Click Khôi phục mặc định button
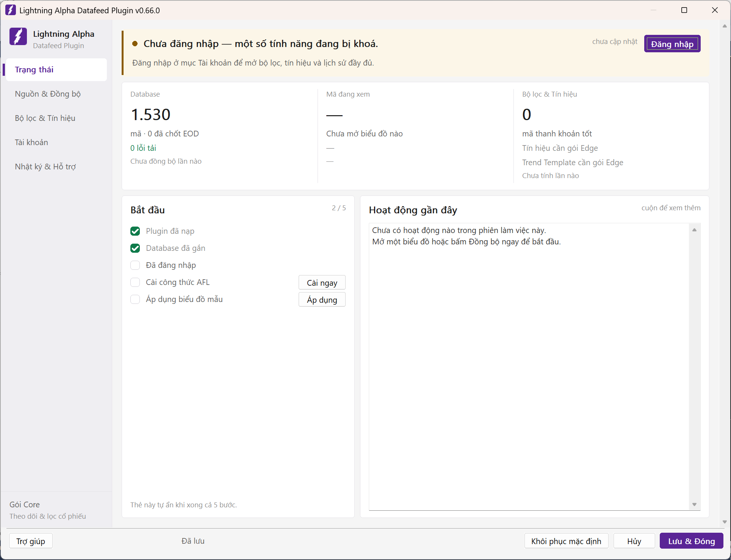731x560 pixels. click(x=566, y=541)
